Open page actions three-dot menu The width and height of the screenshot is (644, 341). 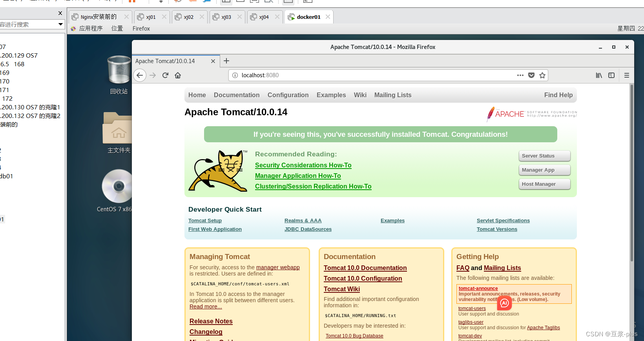520,75
